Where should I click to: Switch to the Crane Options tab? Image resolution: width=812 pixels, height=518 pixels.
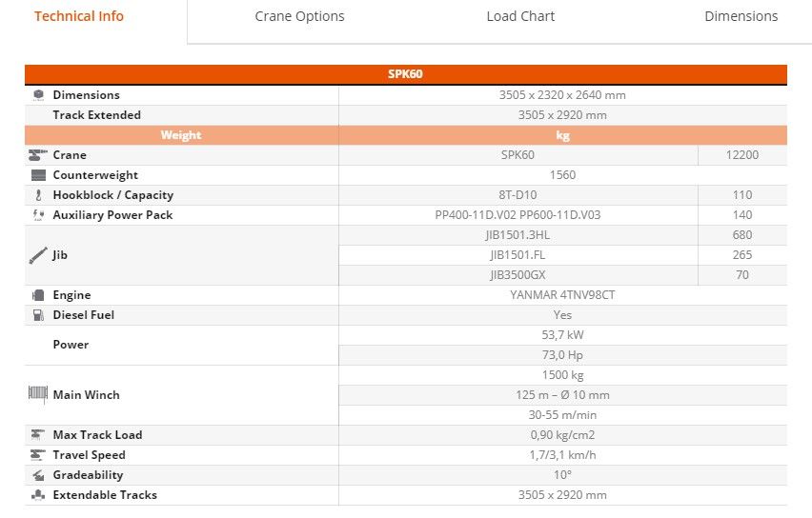(x=299, y=16)
